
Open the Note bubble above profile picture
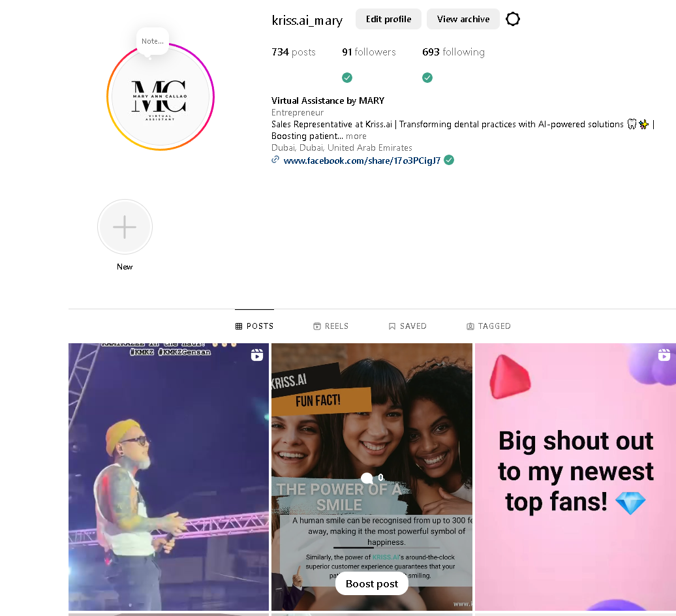153,41
